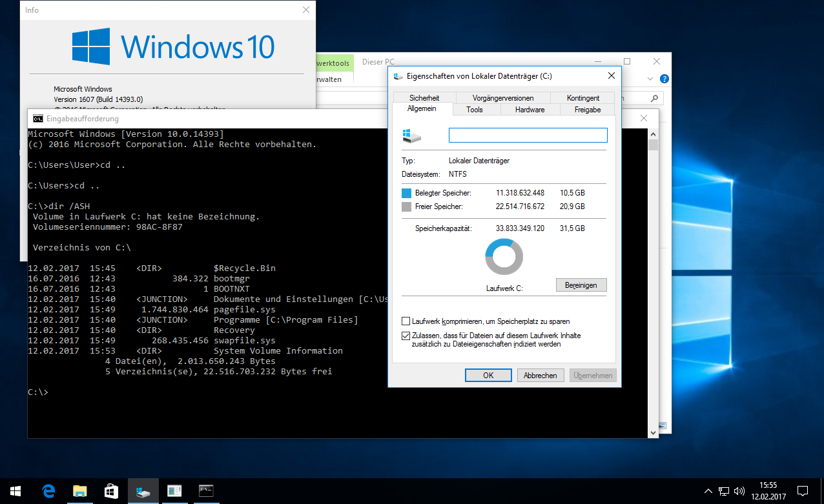Image resolution: width=824 pixels, height=504 pixels.
Task: Click the swapfile.sys entry in cmd output
Action: (244, 341)
